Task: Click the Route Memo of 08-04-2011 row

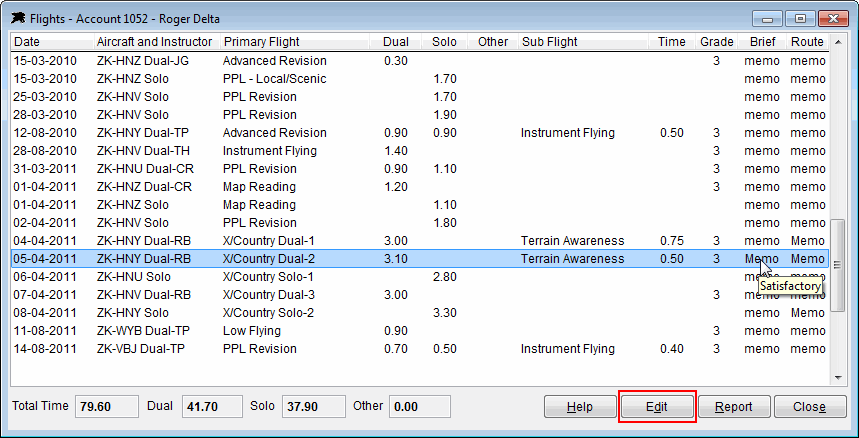Action: click(808, 313)
